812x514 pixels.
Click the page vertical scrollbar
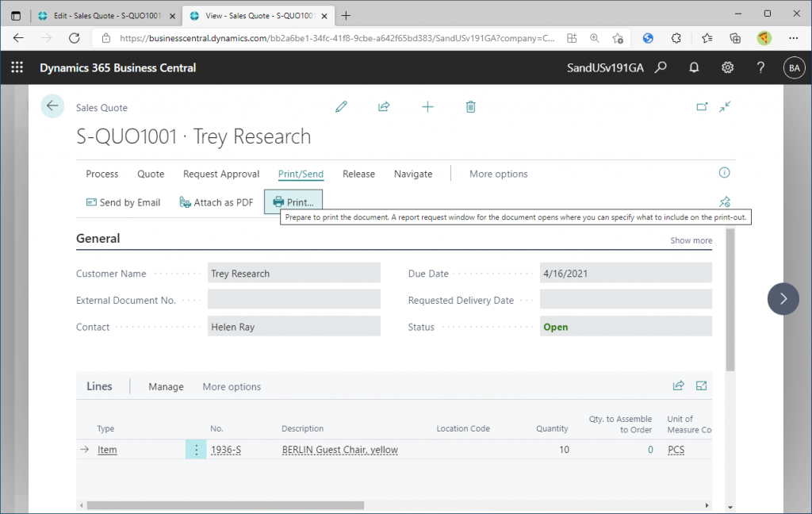click(x=730, y=300)
